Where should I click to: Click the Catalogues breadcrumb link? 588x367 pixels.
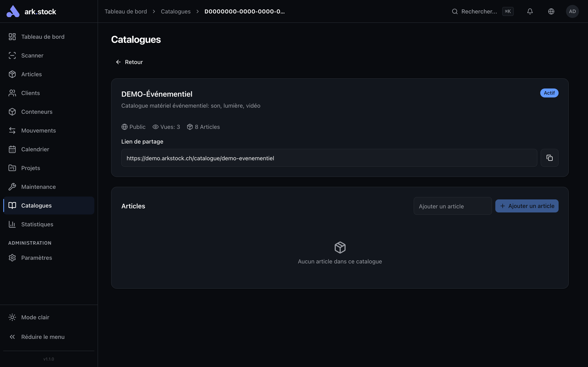176,11
